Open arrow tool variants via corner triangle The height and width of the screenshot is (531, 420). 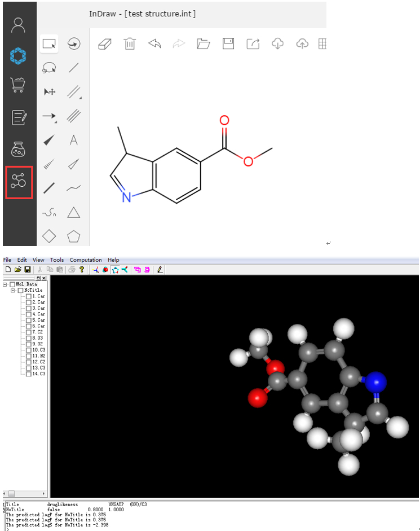pos(55,122)
